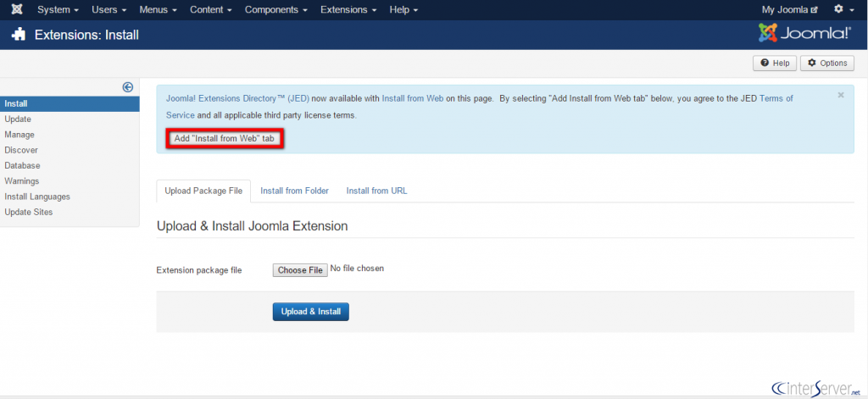Open Manage in the sidebar
This screenshot has width=868, height=399.
[19, 135]
